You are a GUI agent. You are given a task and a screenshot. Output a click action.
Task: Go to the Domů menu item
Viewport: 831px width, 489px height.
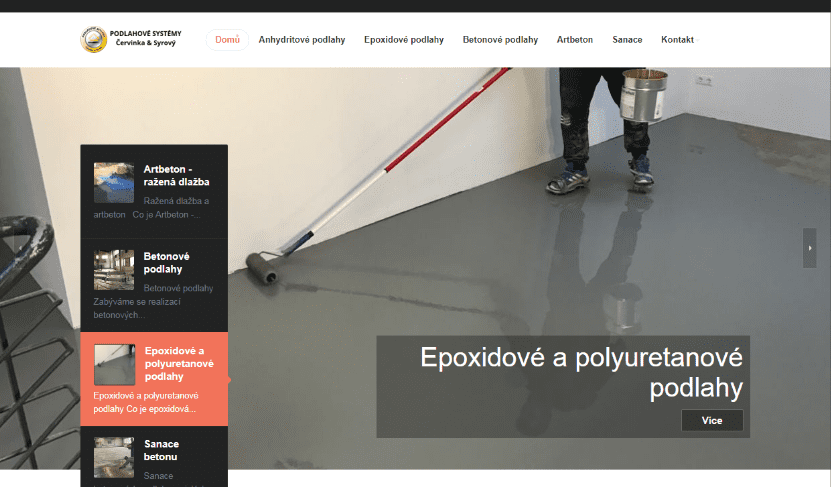coord(227,40)
